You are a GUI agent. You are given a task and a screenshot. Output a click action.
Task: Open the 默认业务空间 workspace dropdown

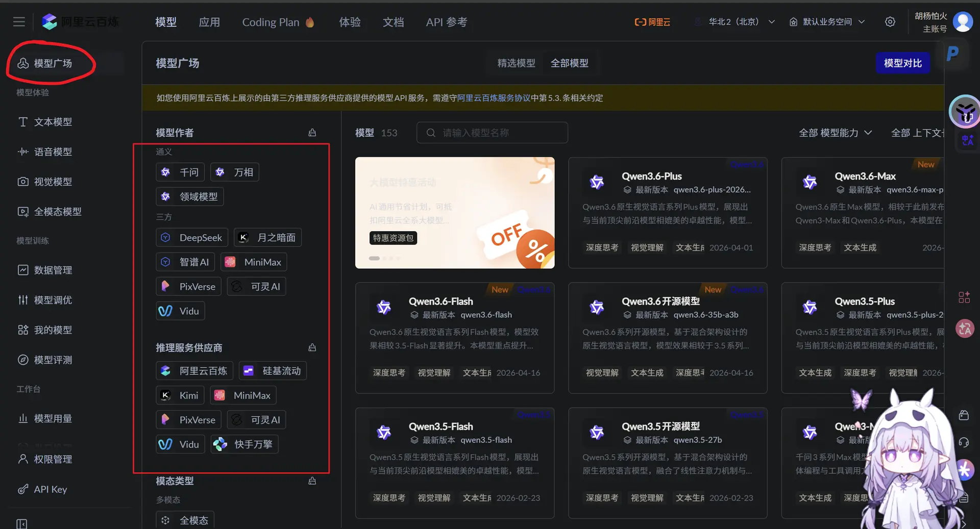pyautogui.click(x=827, y=22)
